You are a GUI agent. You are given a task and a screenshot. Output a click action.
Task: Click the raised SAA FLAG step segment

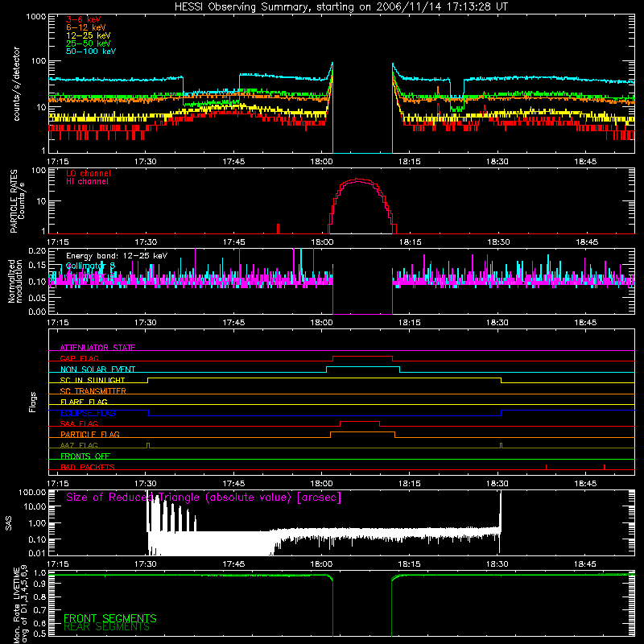coord(360,422)
